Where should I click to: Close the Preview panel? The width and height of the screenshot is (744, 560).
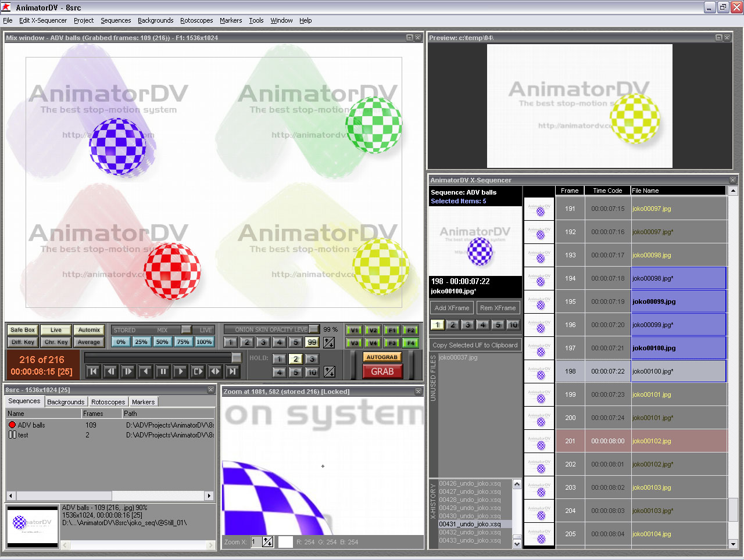[727, 38]
